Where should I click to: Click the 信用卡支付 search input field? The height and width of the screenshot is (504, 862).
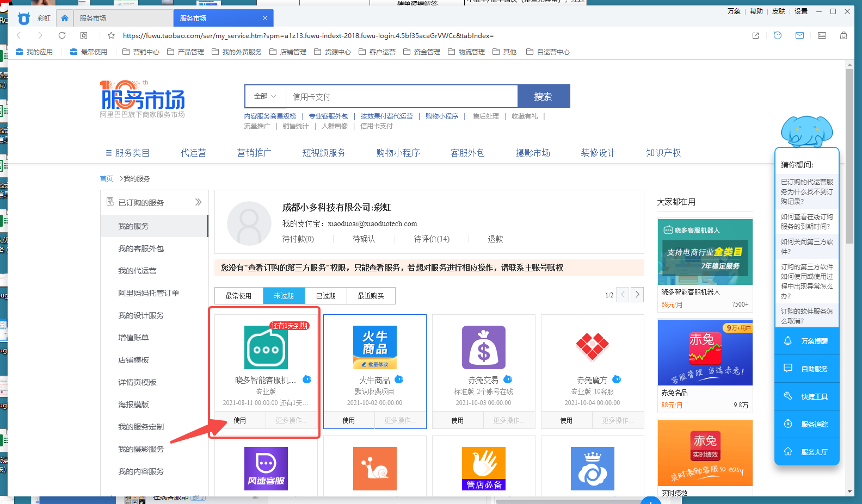(x=401, y=96)
